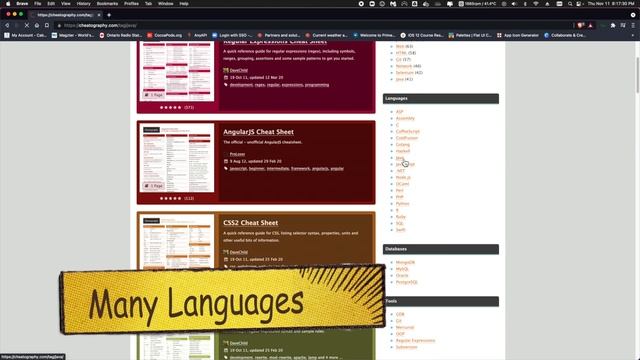Screen dimensions: 640x360
Task: Bookmark this page with the bookmark icon
Action: [x=47, y=25]
